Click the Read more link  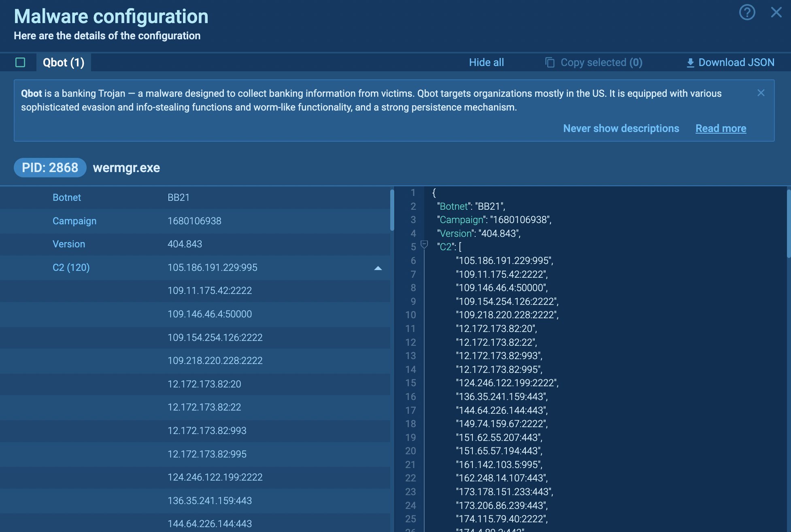pos(721,128)
